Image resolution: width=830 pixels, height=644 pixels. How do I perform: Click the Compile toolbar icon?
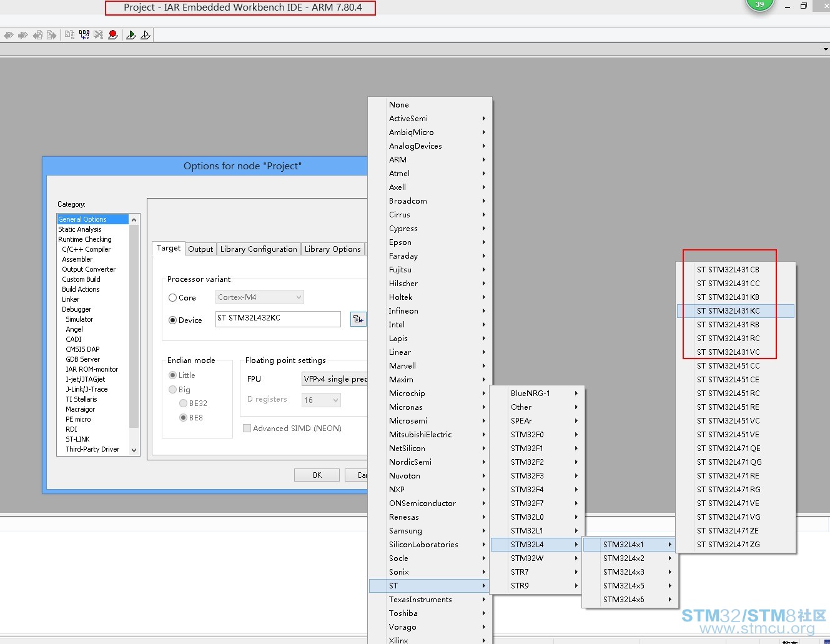click(69, 35)
